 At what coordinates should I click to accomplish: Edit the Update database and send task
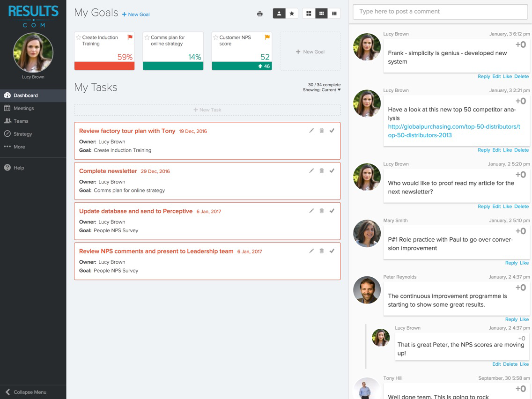(x=311, y=211)
